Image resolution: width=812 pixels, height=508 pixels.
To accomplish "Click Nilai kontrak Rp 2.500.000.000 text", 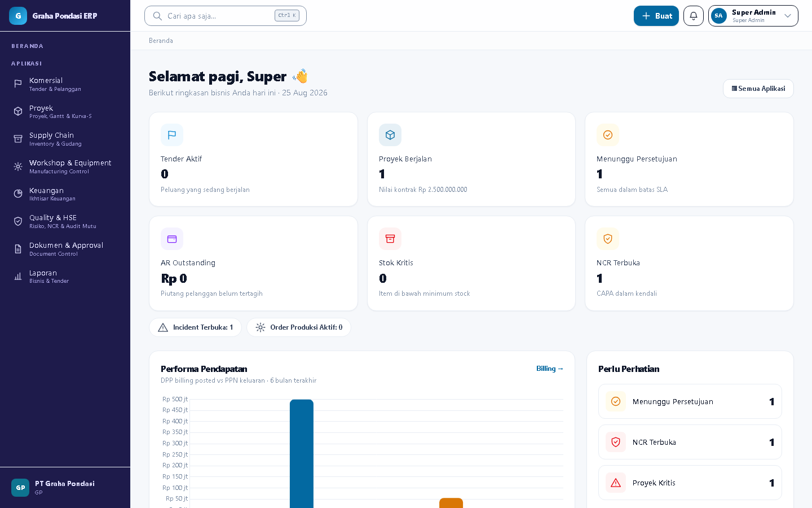I will [423, 190].
